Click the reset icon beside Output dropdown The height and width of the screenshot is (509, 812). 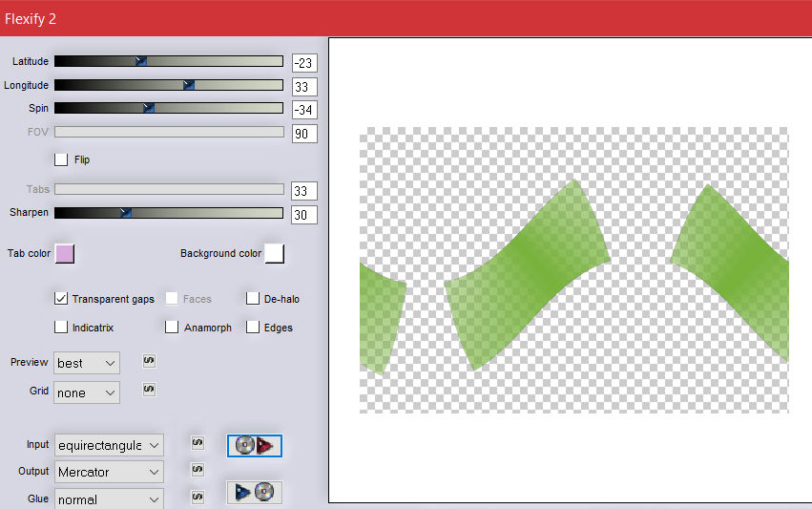pos(198,470)
